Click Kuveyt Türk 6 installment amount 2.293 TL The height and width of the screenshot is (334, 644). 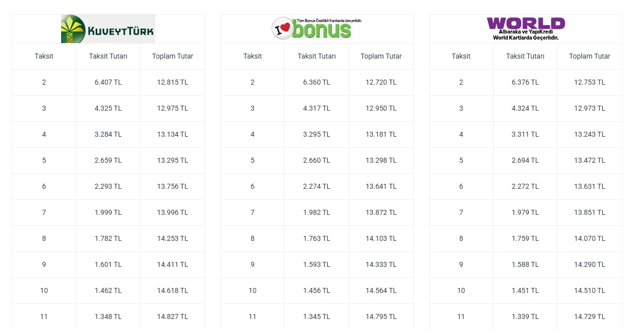click(108, 186)
